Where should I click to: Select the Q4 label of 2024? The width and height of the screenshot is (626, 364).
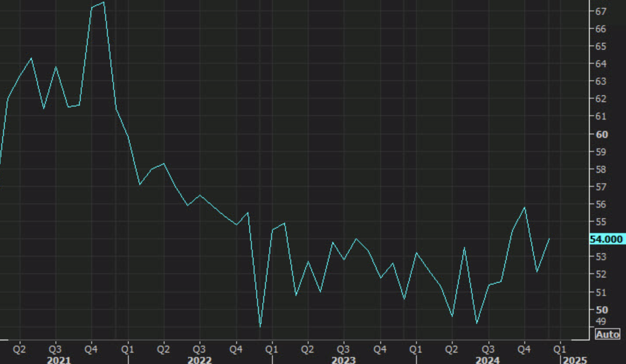click(x=524, y=350)
